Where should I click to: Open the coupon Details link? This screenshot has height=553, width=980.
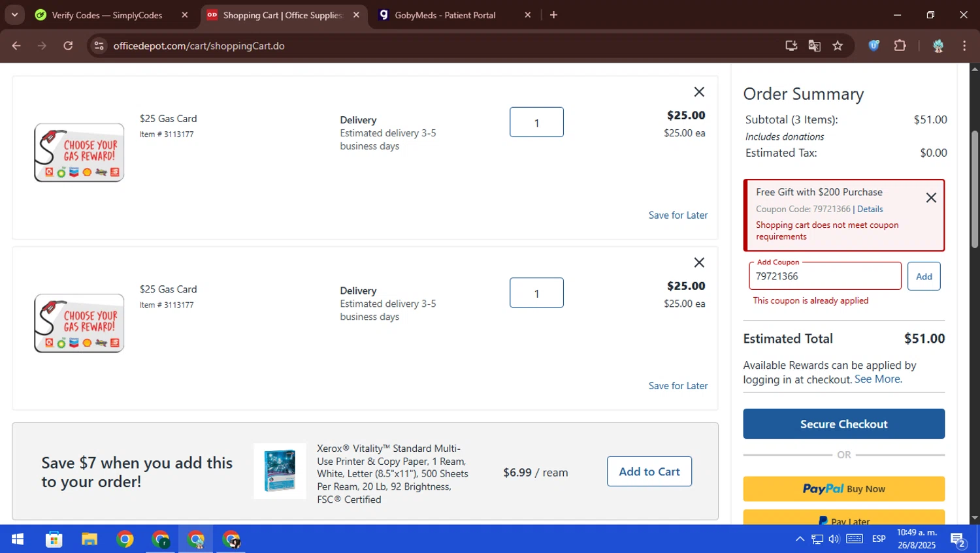point(870,209)
